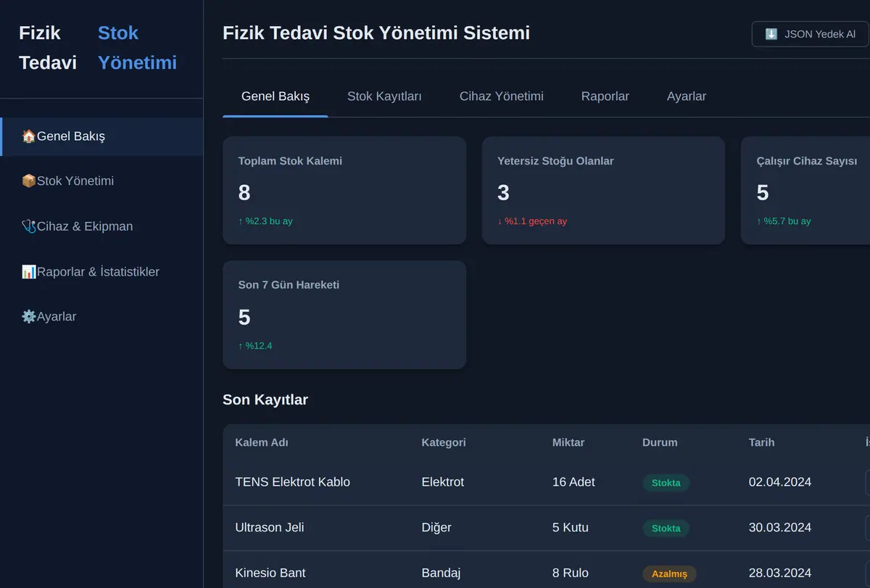
Task: Click the Azalmış status badge
Action: click(669, 574)
